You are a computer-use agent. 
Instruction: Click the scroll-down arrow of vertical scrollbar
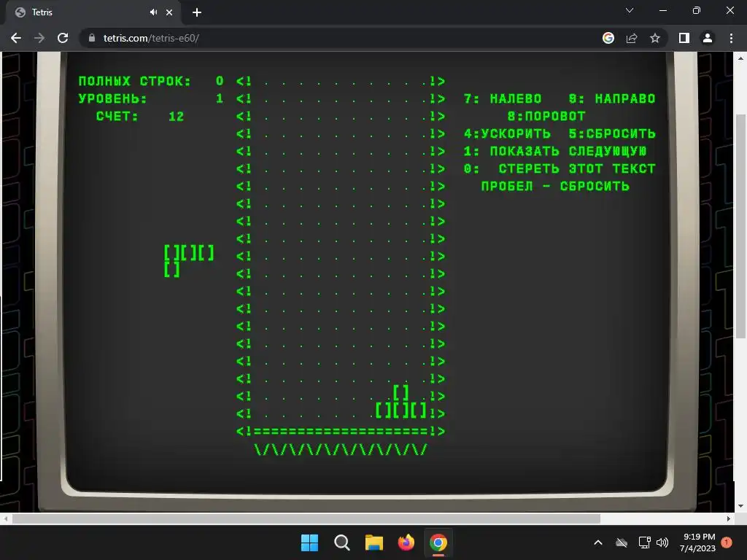pos(740,506)
